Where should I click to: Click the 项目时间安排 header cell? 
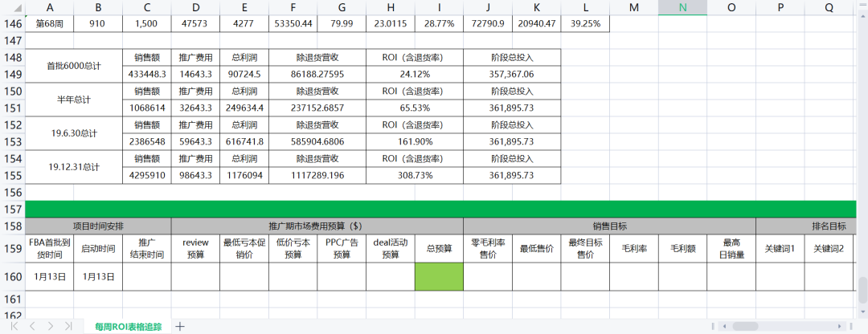[x=98, y=226]
